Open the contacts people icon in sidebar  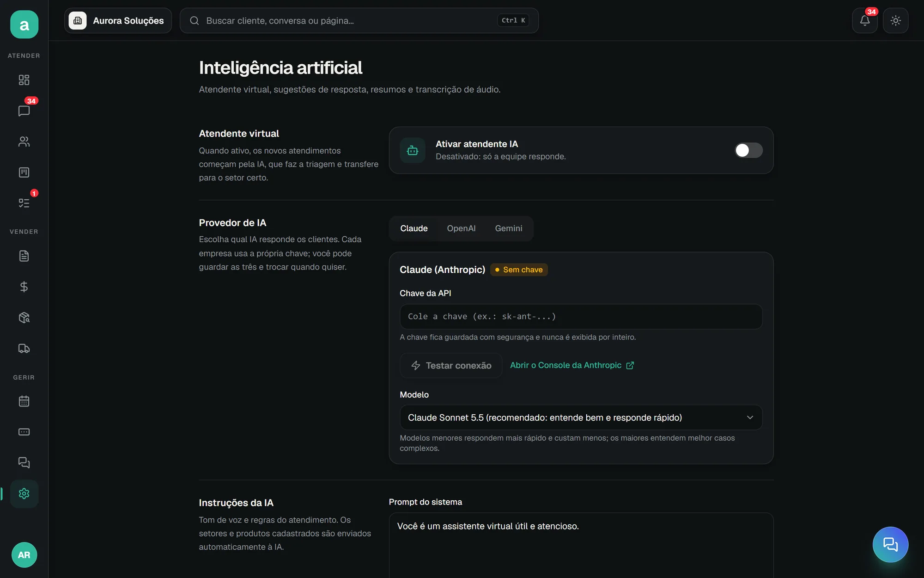pyautogui.click(x=24, y=141)
